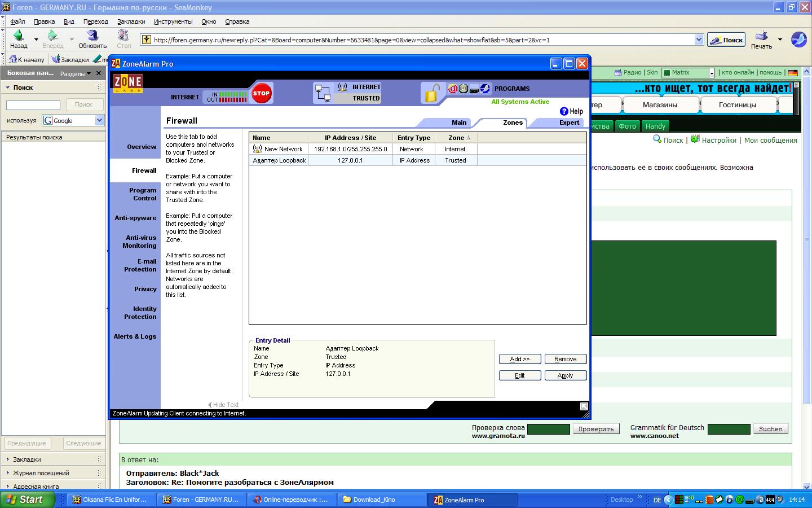Click the Edit button

click(520, 375)
